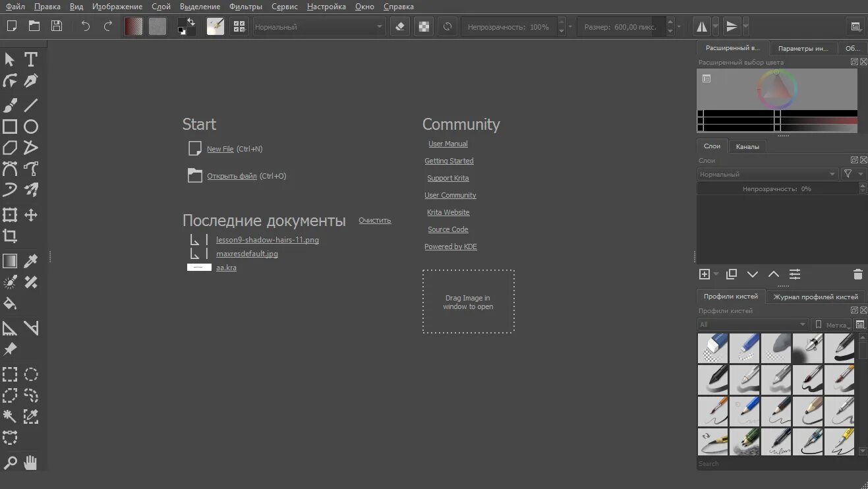Select the Elliptical Selection tool
868x489 pixels.
(x=31, y=375)
